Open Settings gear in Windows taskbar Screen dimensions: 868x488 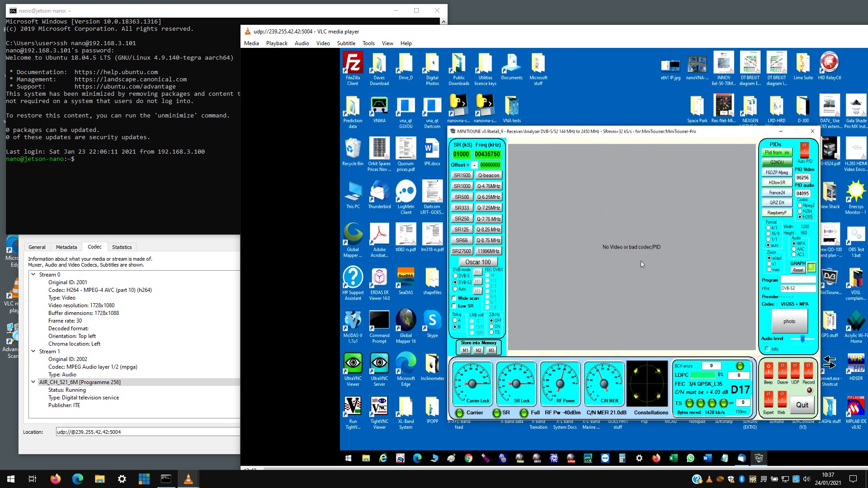tap(122, 479)
